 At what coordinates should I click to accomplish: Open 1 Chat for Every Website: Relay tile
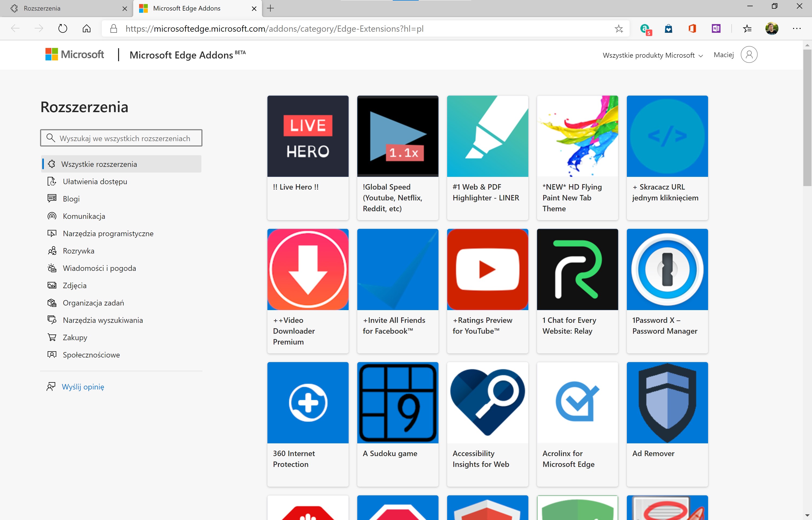578,291
